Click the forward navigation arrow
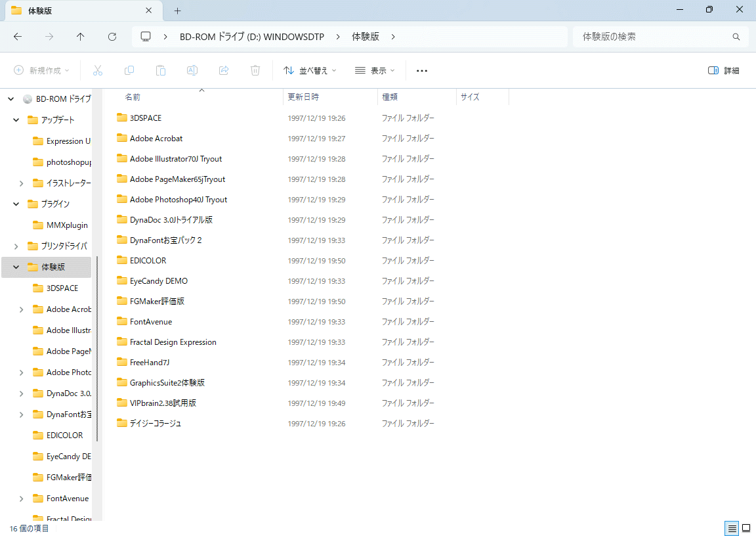The image size is (756, 536). [x=49, y=37]
